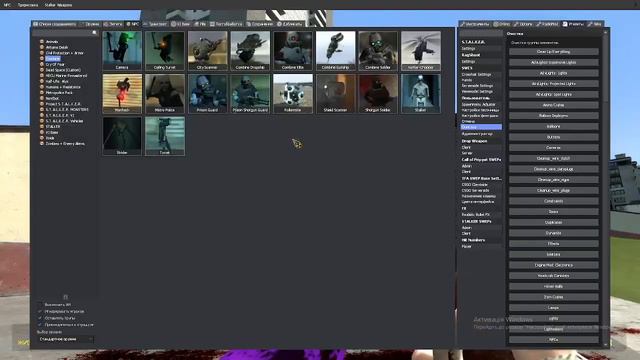
Task: Open the NPC tab in spawn menu
Action: tap(133, 24)
